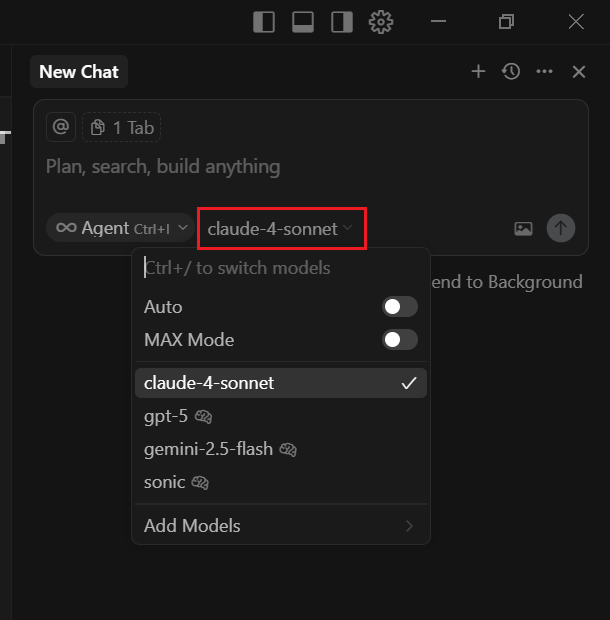Attach an image using the picture icon
This screenshot has height=620, width=610.
click(523, 229)
